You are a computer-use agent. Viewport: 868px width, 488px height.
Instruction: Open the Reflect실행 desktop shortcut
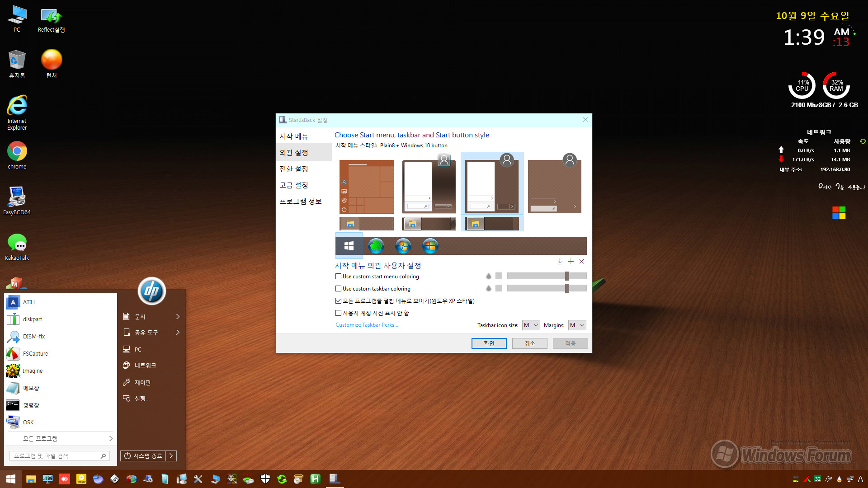pos(52,20)
